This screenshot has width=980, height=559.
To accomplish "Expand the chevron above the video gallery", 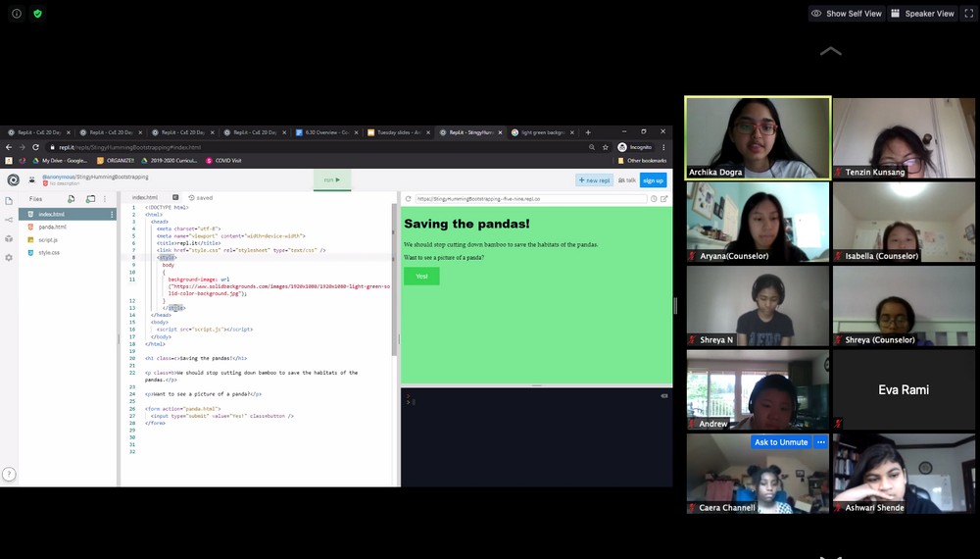I will point(830,51).
